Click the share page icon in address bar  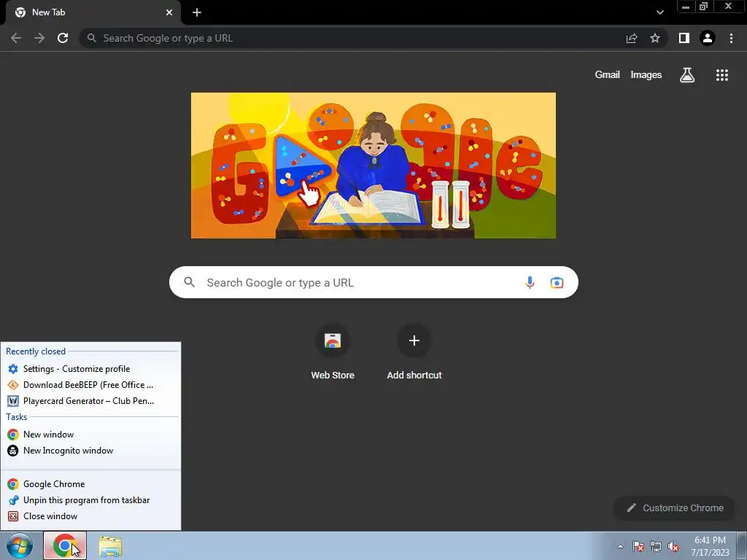click(x=632, y=38)
